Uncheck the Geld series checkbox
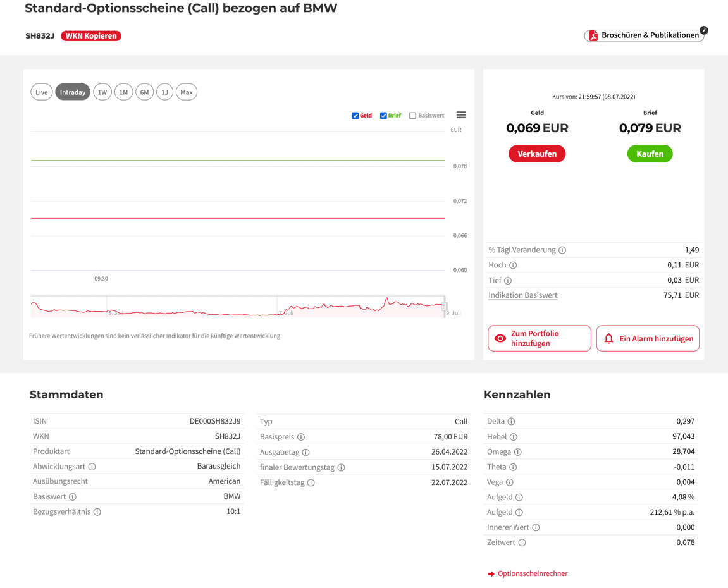Image resolution: width=728 pixels, height=588 pixels. [355, 116]
